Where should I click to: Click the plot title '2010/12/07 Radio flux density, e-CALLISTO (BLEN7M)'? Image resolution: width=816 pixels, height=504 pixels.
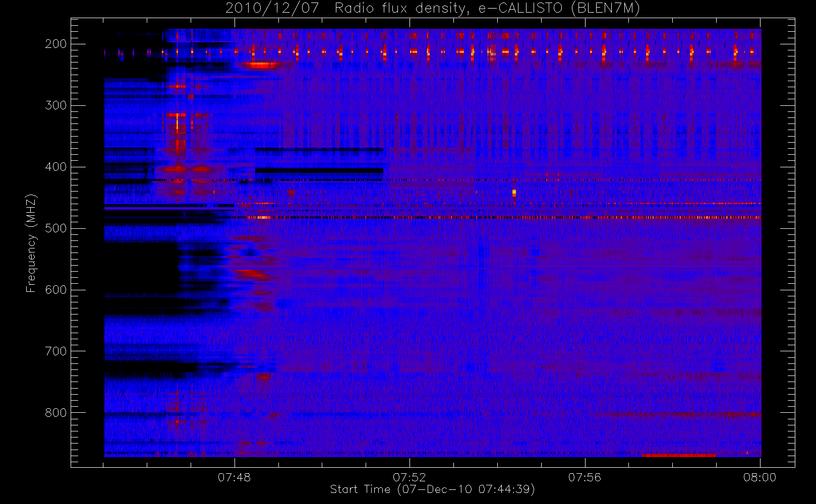[433, 8]
